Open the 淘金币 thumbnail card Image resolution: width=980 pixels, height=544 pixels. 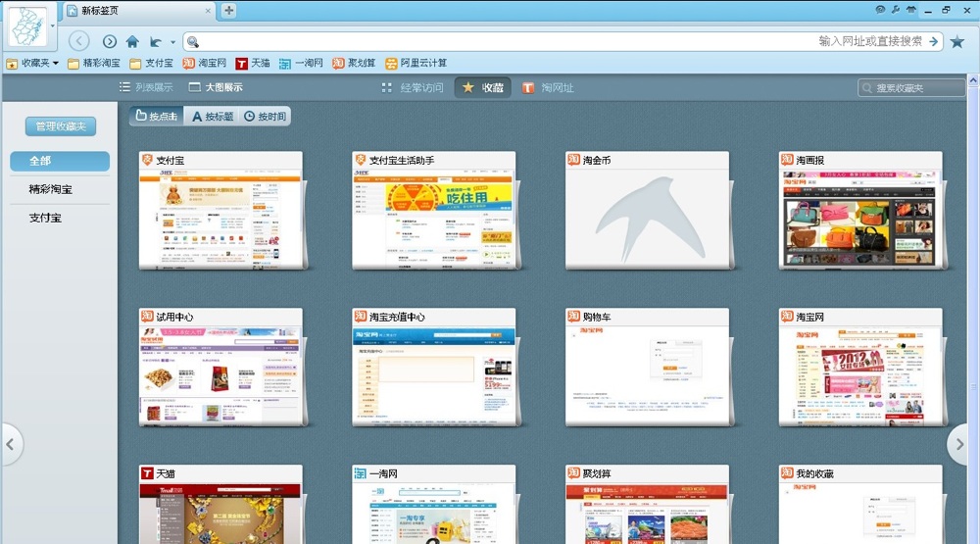coord(647,211)
